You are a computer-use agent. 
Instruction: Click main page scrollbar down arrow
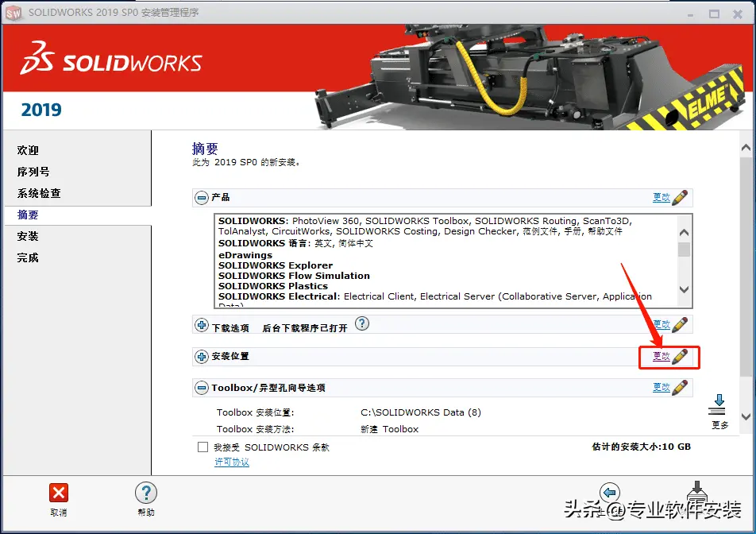pos(746,416)
